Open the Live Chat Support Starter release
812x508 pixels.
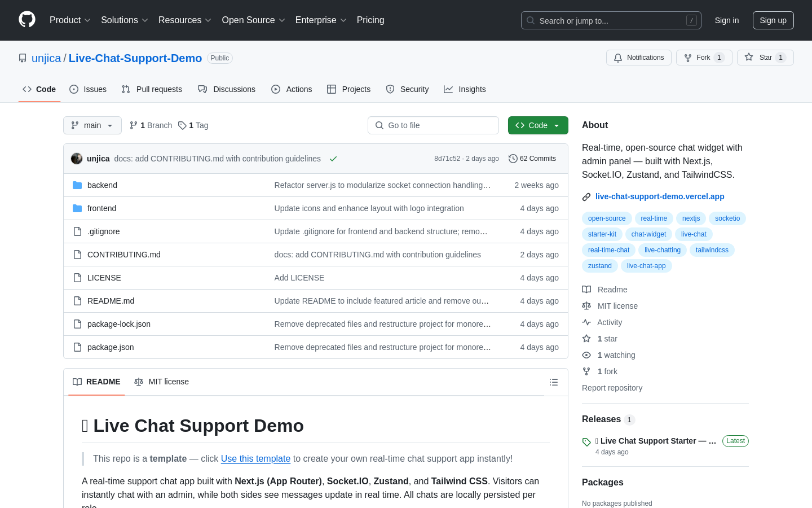click(656, 441)
